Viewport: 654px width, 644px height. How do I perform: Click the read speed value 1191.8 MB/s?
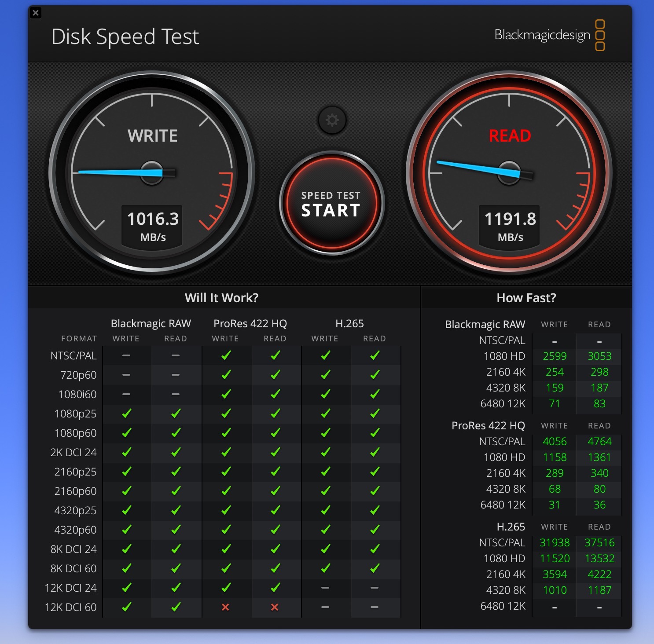coord(510,227)
